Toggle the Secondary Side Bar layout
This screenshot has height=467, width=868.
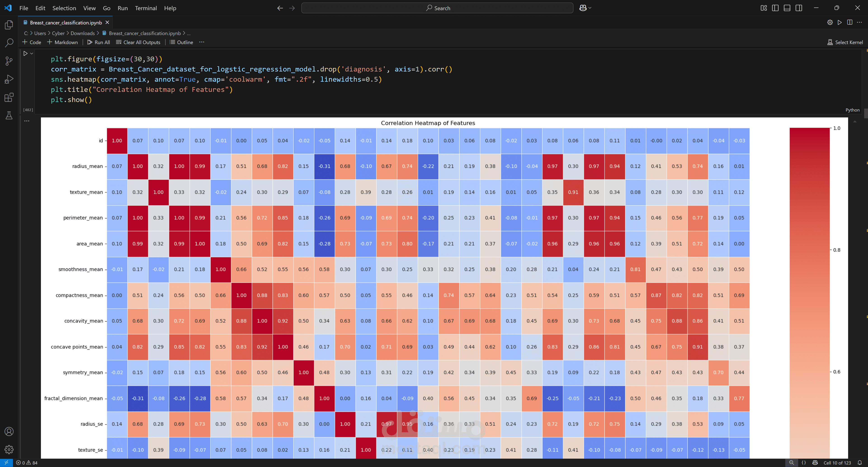click(799, 8)
